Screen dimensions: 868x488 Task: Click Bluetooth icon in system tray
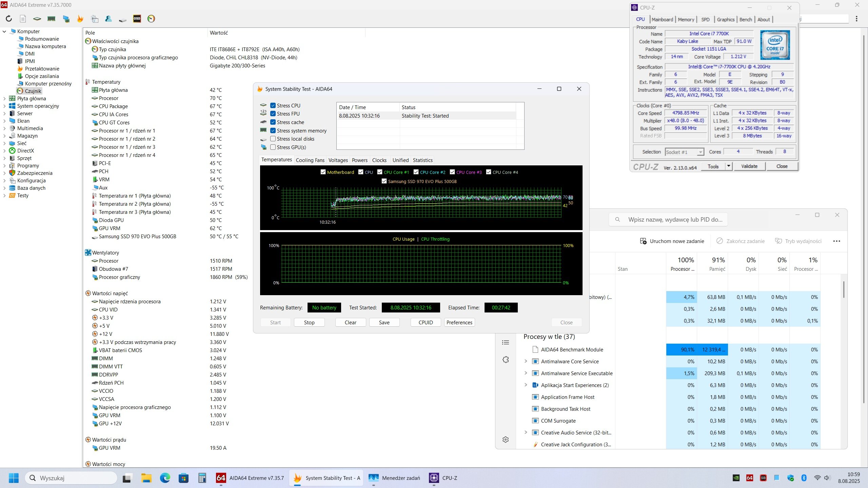point(804,478)
